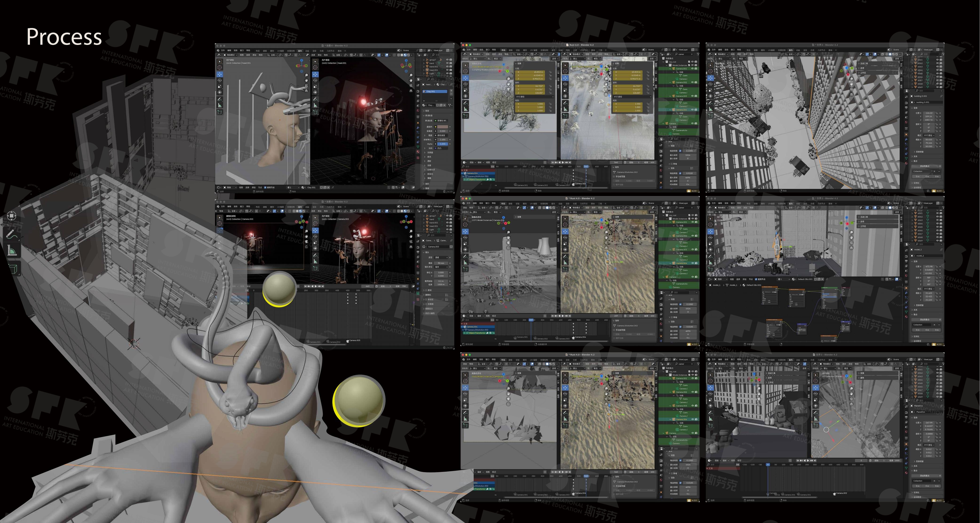Image resolution: width=980 pixels, height=523 pixels.
Task: Select Clay.001 material slot in properties list
Action: click(435, 92)
